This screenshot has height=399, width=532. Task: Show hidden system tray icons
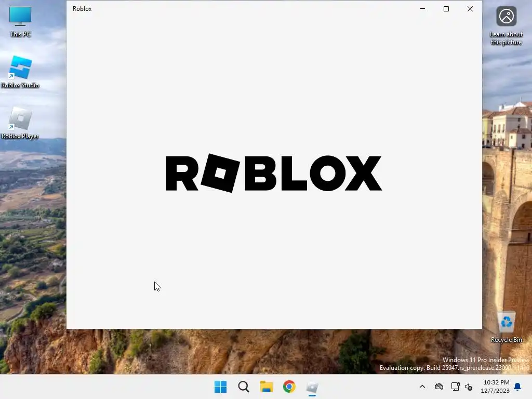pyautogui.click(x=422, y=387)
